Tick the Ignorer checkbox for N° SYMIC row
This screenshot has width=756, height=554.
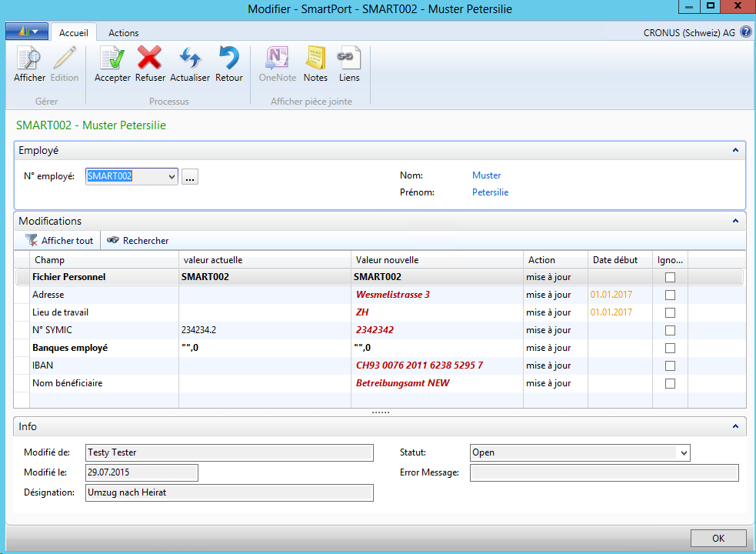[x=670, y=330]
